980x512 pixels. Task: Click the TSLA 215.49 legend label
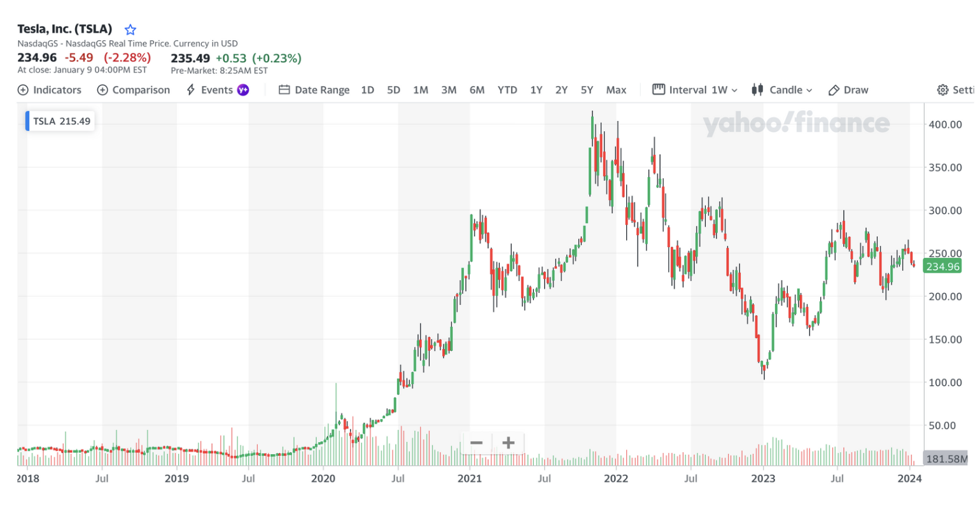[x=61, y=121]
